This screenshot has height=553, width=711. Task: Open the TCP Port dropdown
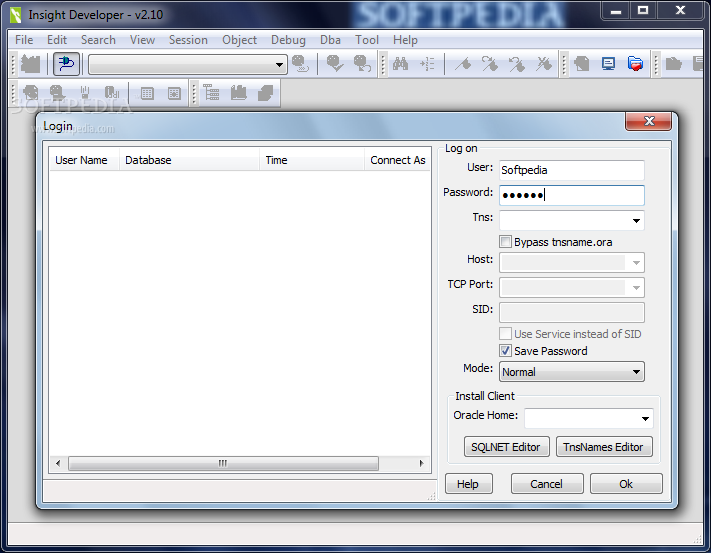(x=636, y=287)
